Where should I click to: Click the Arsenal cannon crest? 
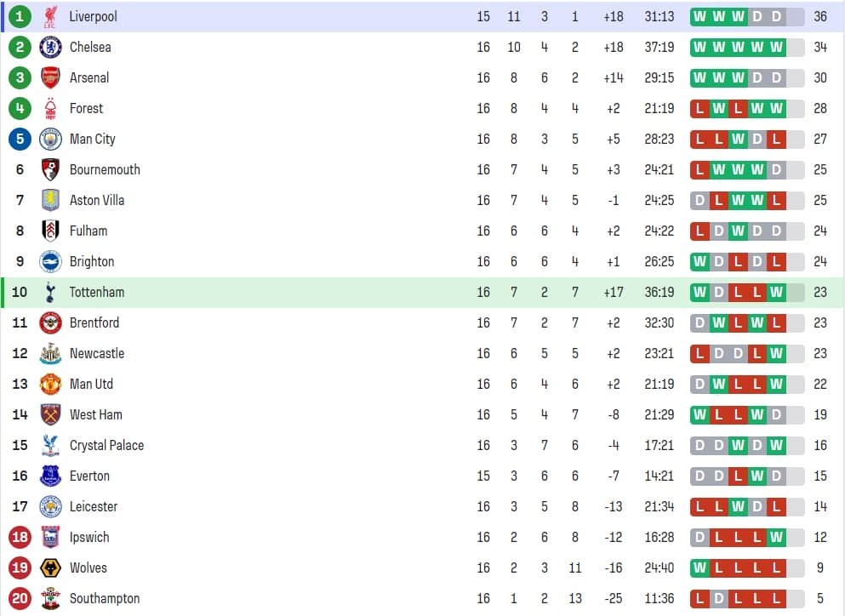point(50,77)
